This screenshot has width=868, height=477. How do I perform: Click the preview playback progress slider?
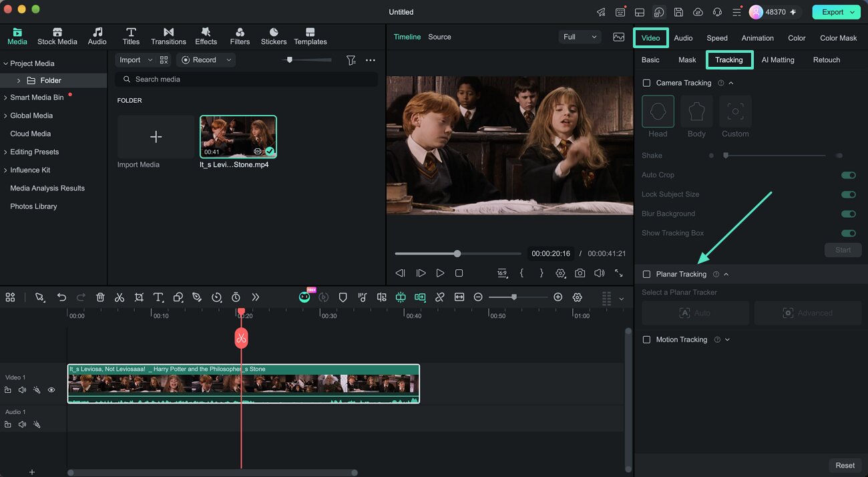pyautogui.click(x=457, y=254)
